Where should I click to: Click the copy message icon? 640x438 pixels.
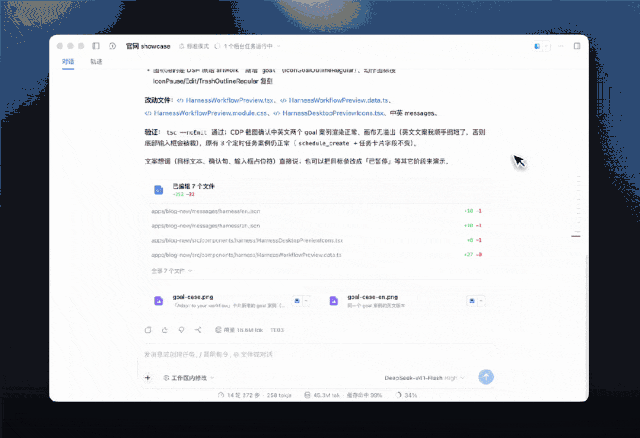(x=148, y=330)
